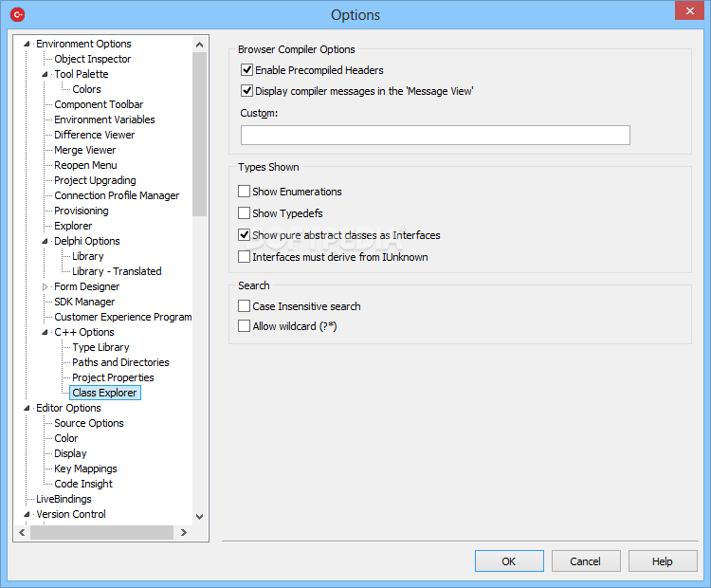Enable Case Insensitive search checkbox
The width and height of the screenshot is (711, 588).
tap(244, 305)
